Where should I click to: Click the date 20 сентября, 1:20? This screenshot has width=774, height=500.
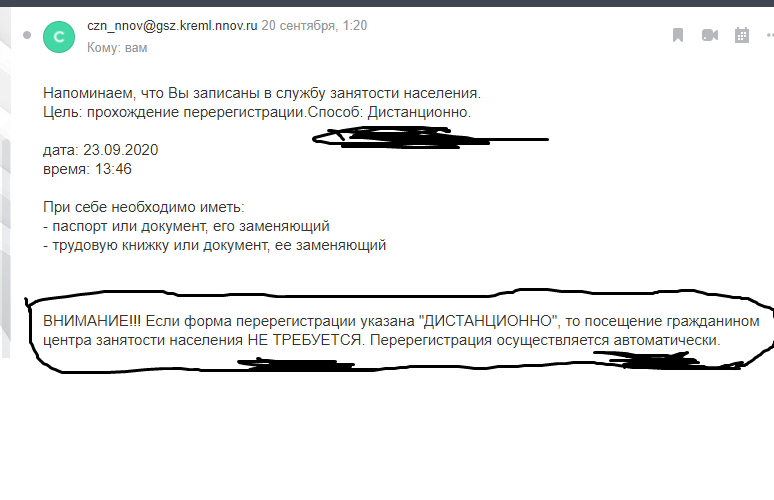tap(314, 26)
